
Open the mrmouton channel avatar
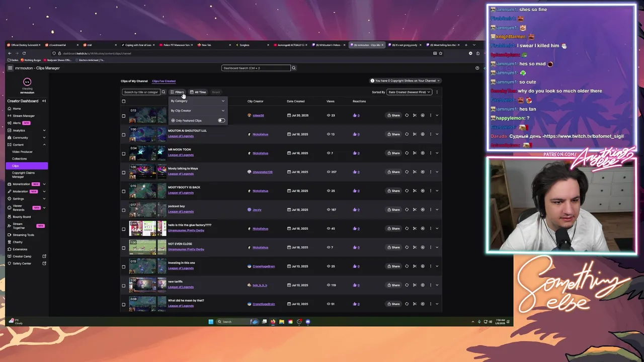point(27,82)
